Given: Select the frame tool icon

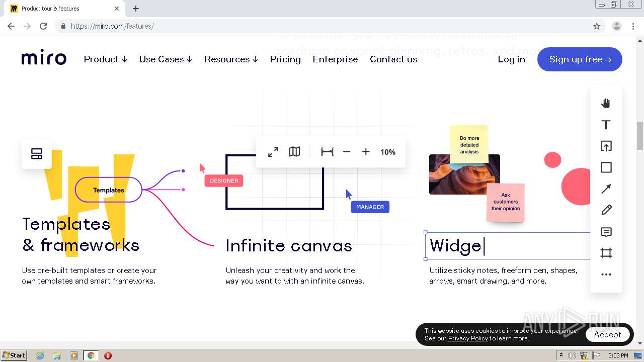Looking at the screenshot, I should point(606,253).
